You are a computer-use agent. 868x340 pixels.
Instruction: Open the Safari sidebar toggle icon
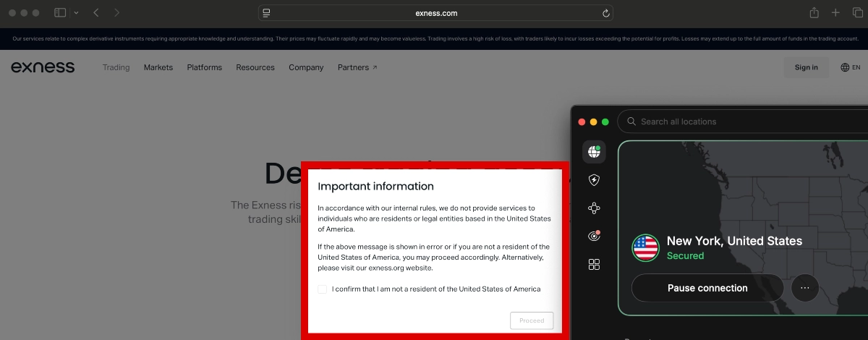coord(60,13)
